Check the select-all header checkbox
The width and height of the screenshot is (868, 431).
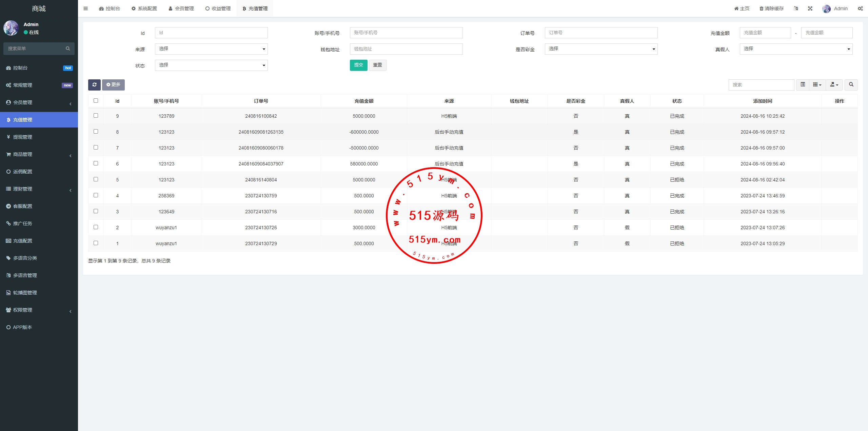(x=96, y=101)
